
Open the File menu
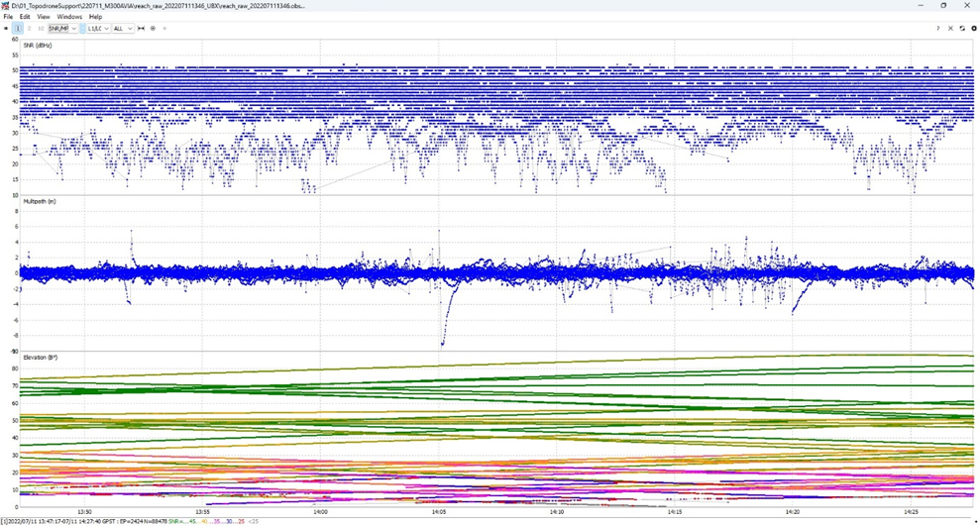[8, 17]
